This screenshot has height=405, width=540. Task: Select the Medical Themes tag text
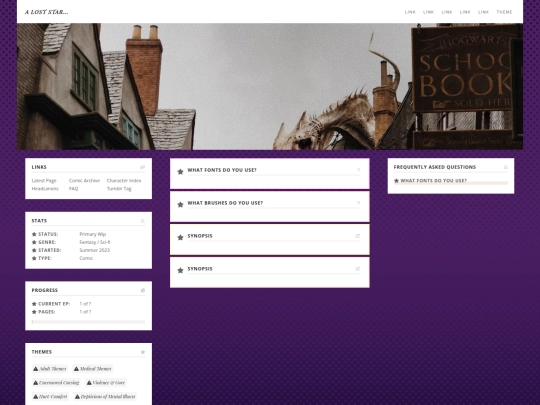coord(96,369)
